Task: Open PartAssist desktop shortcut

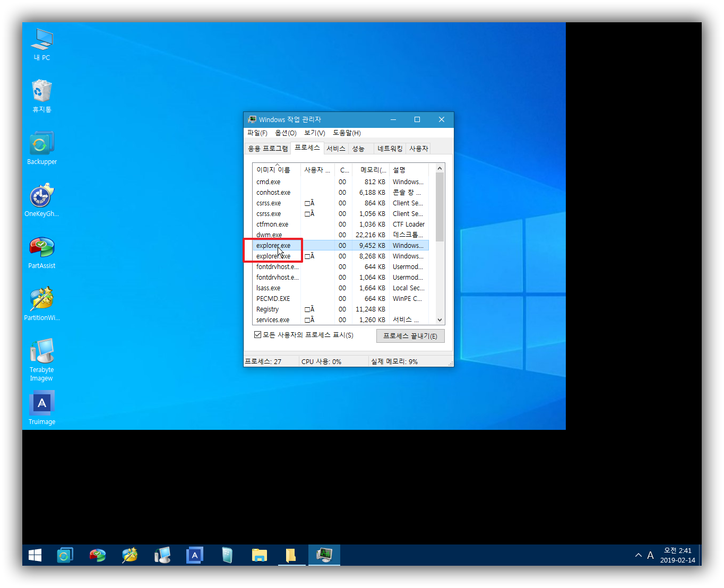Action: tap(42, 252)
